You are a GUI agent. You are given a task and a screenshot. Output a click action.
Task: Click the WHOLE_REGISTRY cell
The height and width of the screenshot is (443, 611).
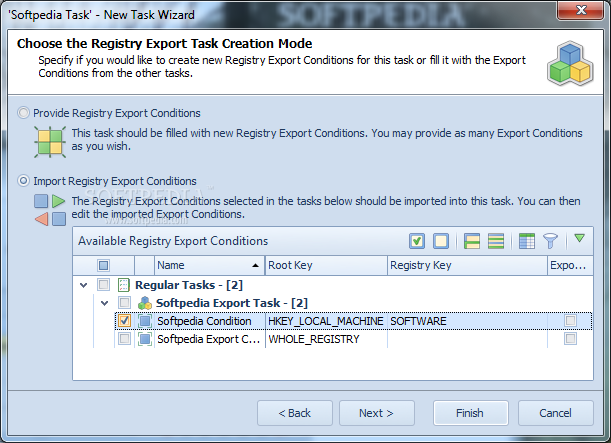click(x=326, y=339)
